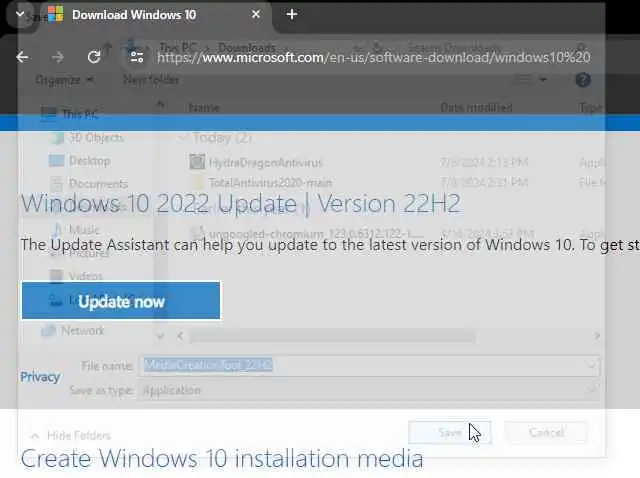Click the Windows 10 2022 Update heading

[241, 203]
